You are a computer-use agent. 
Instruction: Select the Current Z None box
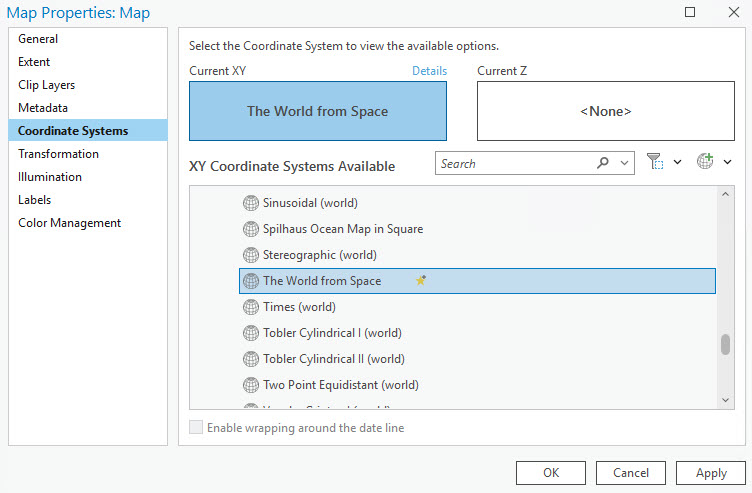(x=606, y=111)
